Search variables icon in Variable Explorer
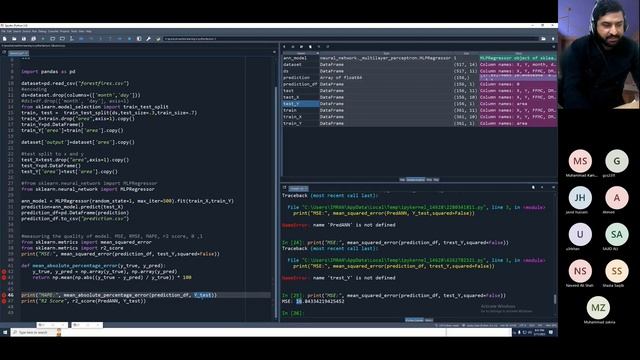The image size is (640, 360). (319, 47)
